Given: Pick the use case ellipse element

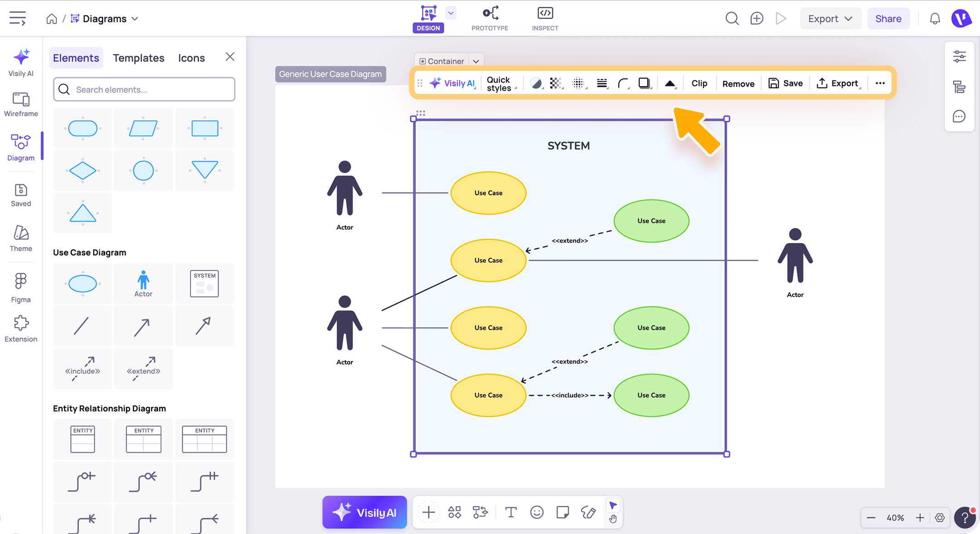Looking at the screenshot, I should point(83,283).
